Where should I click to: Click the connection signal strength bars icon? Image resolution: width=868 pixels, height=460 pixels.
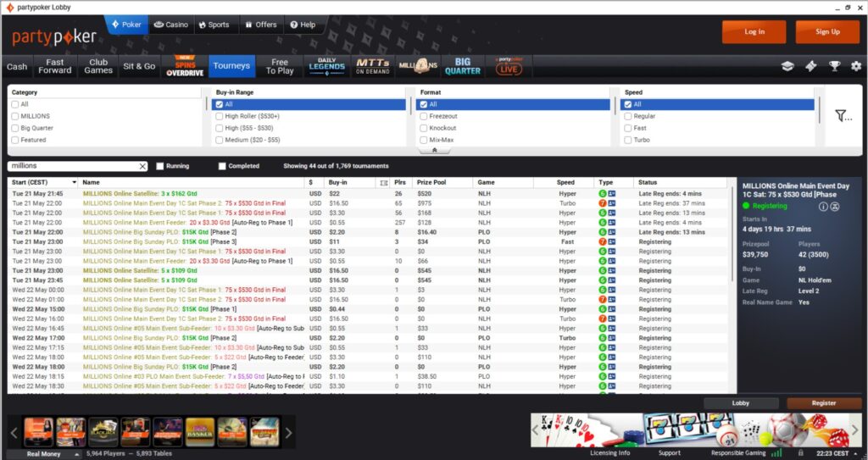776,453
